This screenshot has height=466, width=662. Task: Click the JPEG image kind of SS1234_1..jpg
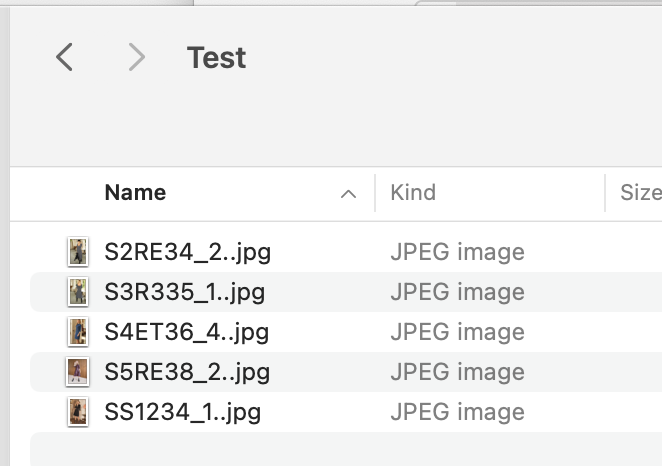[457, 412]
